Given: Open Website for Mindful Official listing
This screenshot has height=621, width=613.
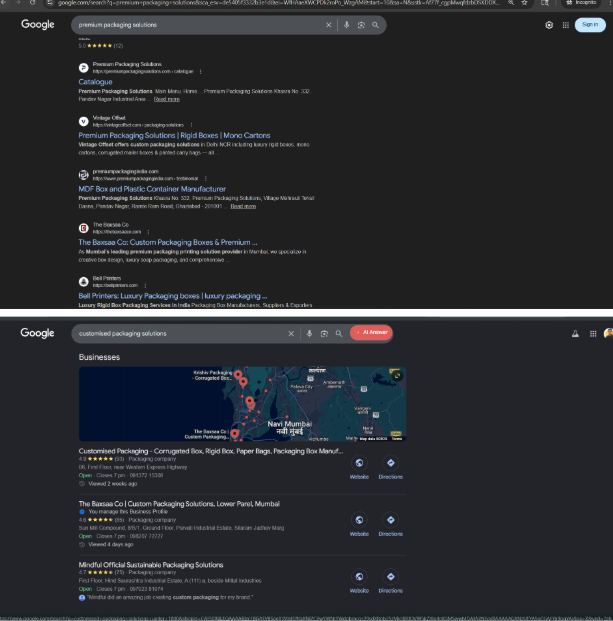Looking at the screenshot, I should click(x=359, y=581).
